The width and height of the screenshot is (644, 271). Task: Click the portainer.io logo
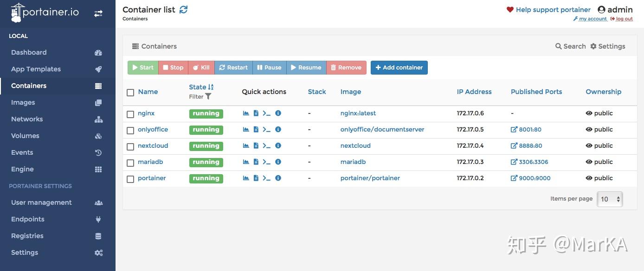pos(45,13)
